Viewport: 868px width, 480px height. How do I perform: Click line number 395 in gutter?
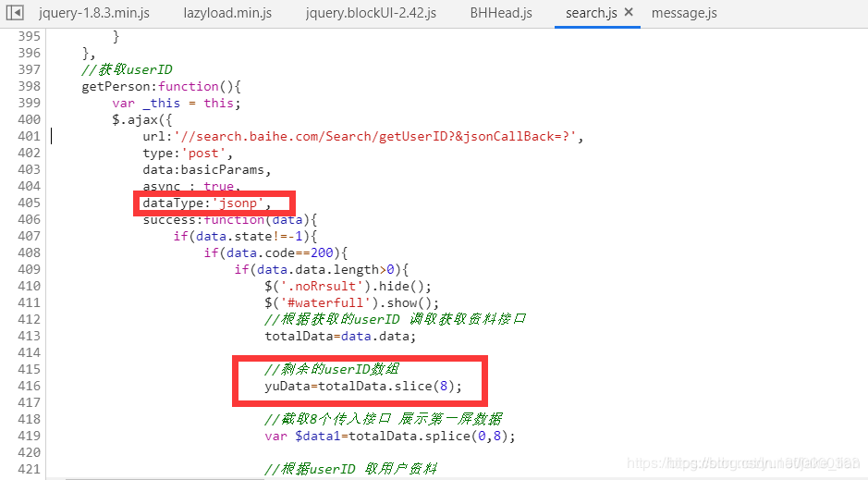30,37
